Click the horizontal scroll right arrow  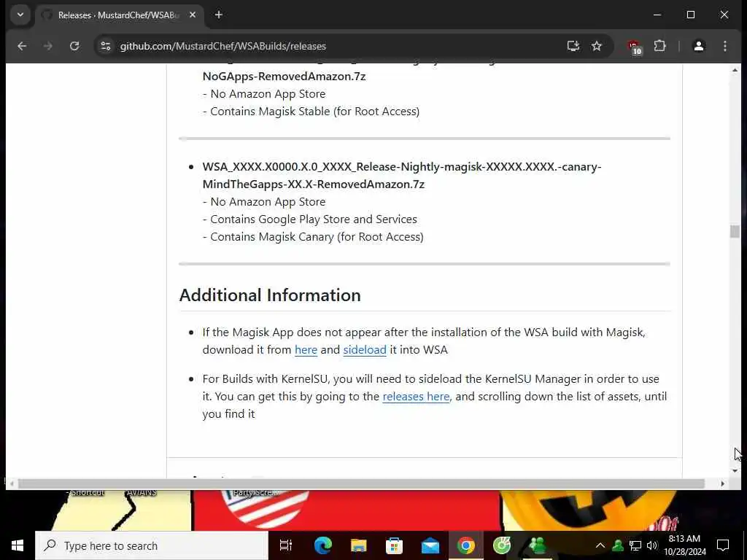723,484
